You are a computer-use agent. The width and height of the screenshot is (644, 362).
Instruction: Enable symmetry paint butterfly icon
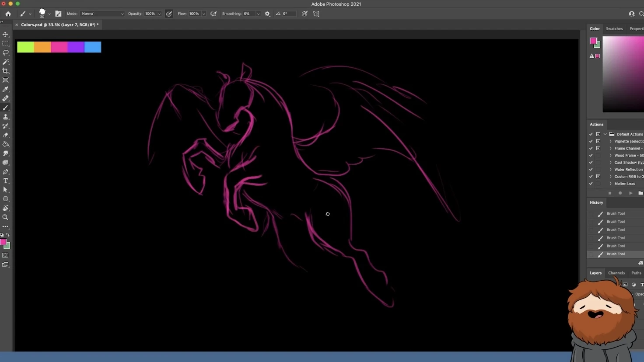click(316, 14)
